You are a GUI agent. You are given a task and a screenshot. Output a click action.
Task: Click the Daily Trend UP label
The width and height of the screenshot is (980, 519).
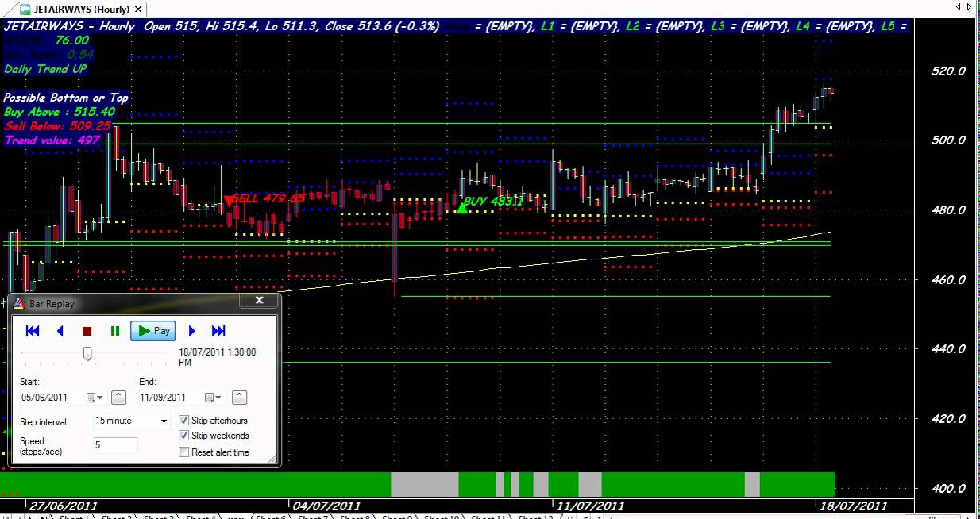[45, 69]
